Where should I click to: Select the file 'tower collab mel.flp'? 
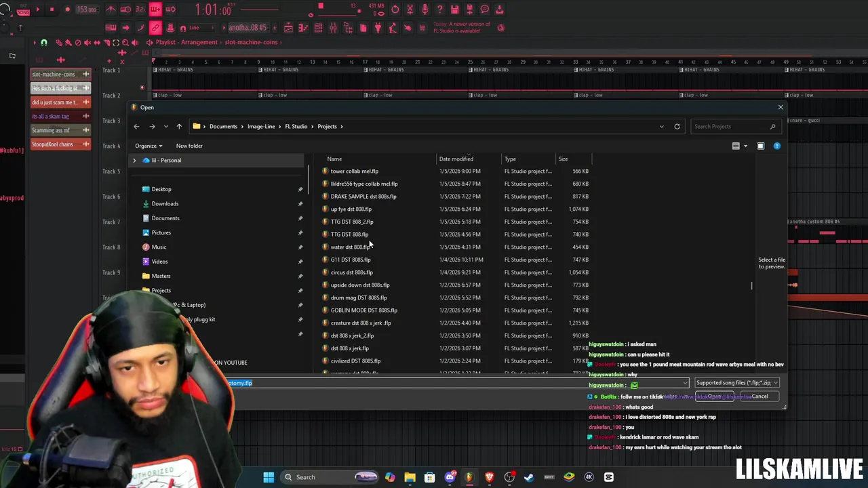tap(354, 171)
